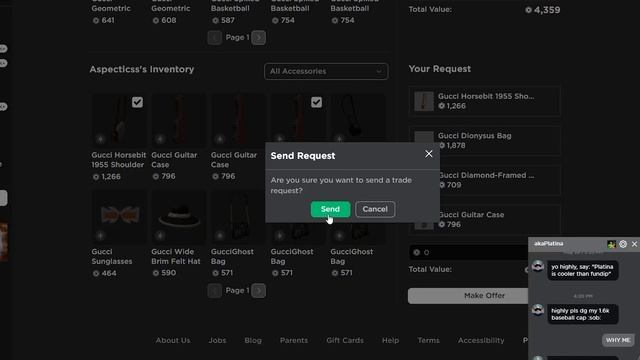Uncheck the Gucci Horsebit 1955 Shoulder checkbox
The image size is (640, 360).
137,102
